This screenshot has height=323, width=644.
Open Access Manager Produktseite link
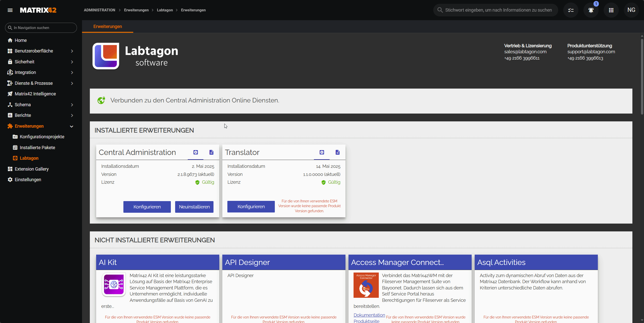point(366,321)
